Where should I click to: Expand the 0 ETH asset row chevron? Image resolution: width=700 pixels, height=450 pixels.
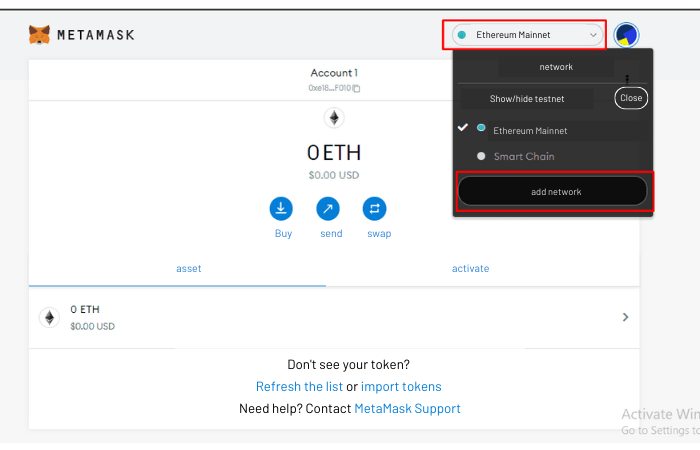pos(625,317)
